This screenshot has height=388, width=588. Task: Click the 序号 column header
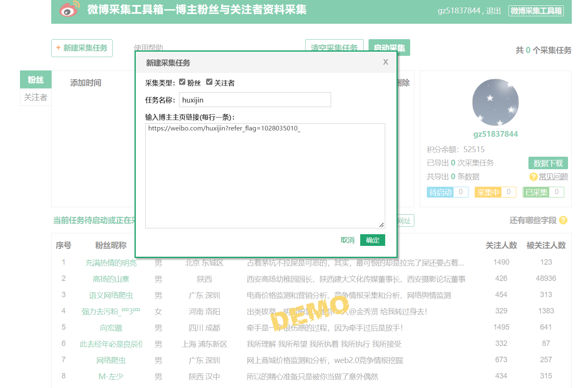[x=63, y=245]
